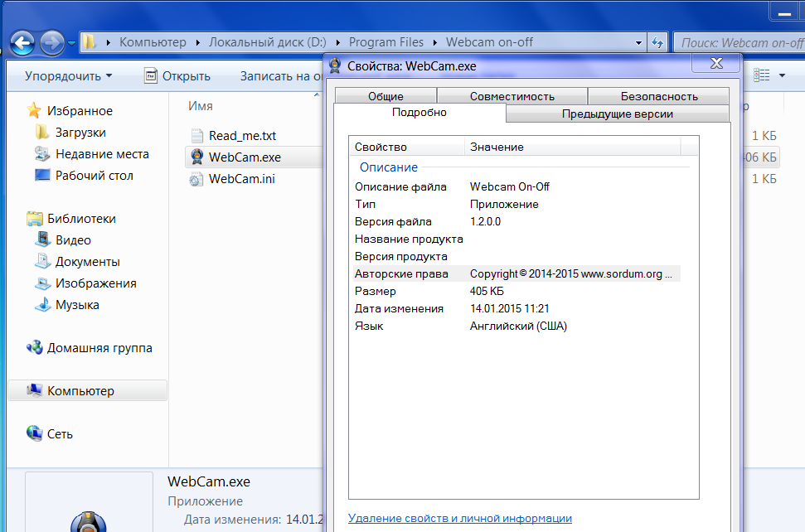The width and height of the screenshot is (805, 532).
Task: Click the Открыть toolbar button
Action: (x=177, y=76)
